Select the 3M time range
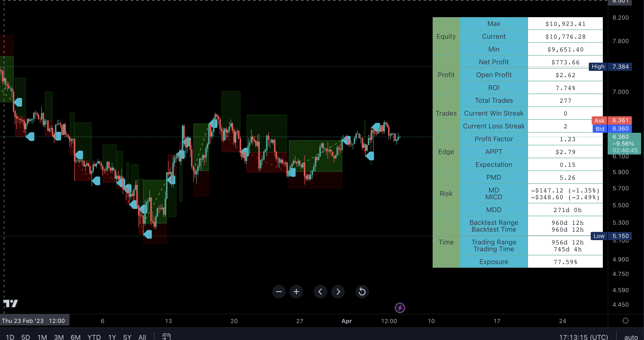This screenshot has height=340, width=644. tap(59, 337)
